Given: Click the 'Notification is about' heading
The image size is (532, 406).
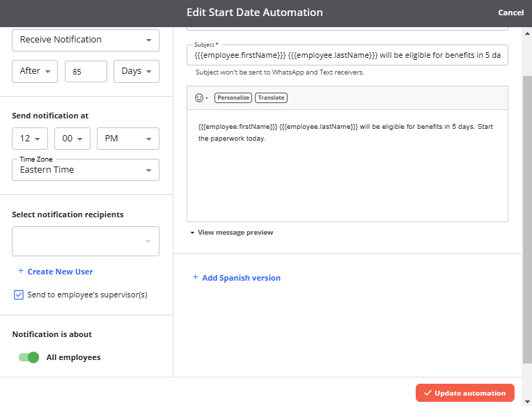Looking at the screenshot, I should tap(52, 334).
